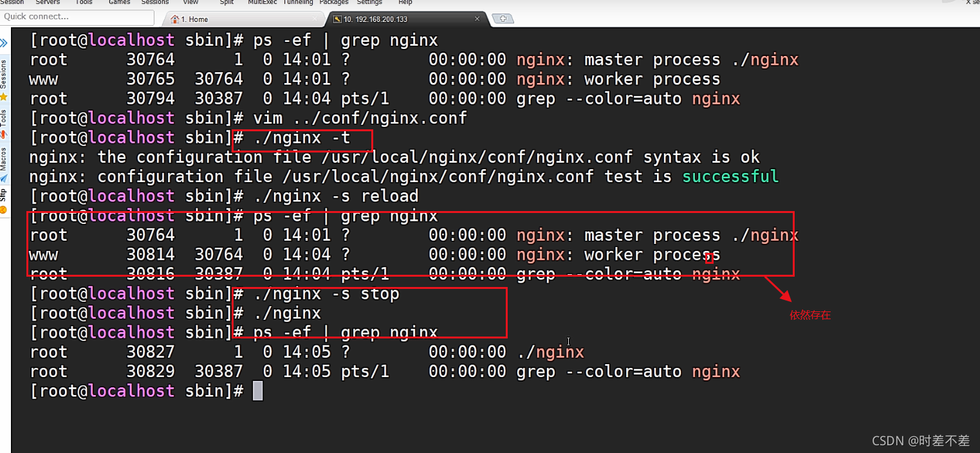The height and width of the screenshot is (453, 980).
Task: Open the Packages toolbar item
Action: (x=334, y=3)
